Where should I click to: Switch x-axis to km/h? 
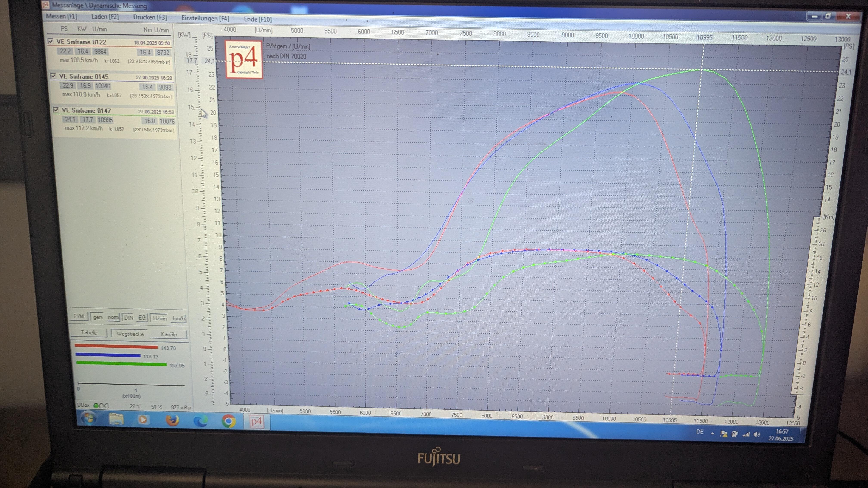pos(178,318)
